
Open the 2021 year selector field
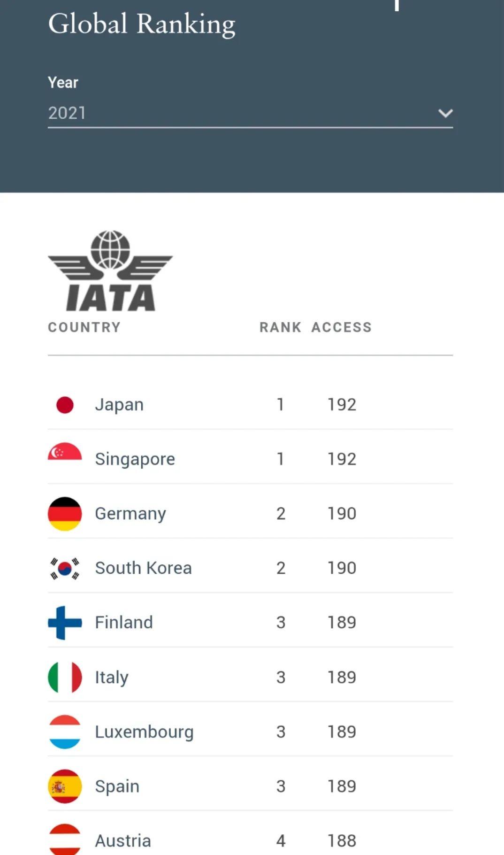(250, 113)
